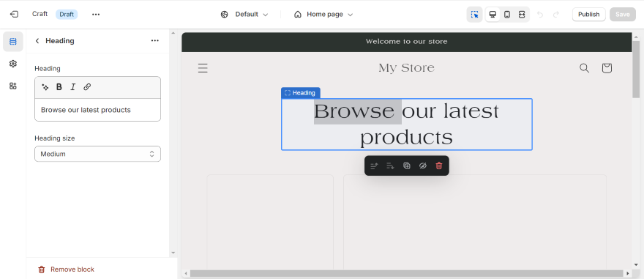Image resolution: width=644 pixels, height=279 pixels.
Task: Click the Heading text input field
Action: (x=98, y=110)
